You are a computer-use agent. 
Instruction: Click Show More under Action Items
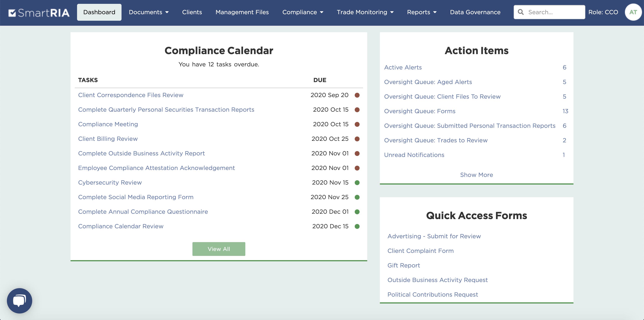tap(476, 175)
